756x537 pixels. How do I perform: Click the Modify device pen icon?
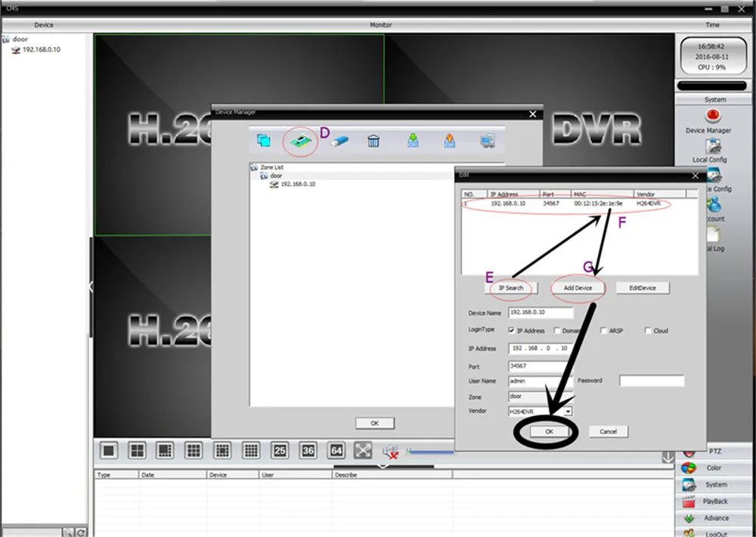point(339,141)
